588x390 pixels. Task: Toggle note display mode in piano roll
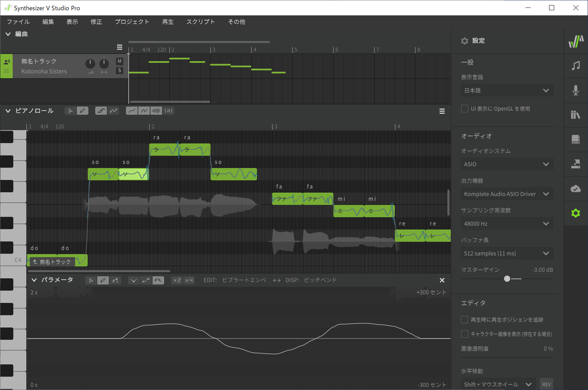pyautogui.click(x=101, y=111)
